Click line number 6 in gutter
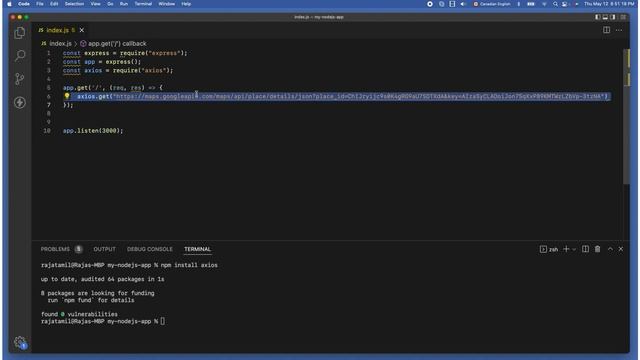Screen dimensions: 640x360 tap(49, 96)
